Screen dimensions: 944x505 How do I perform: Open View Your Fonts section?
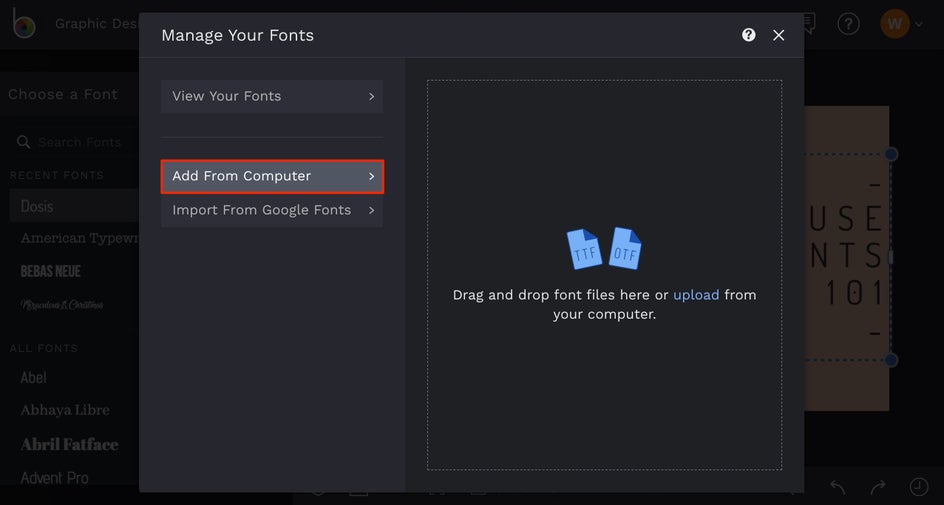272,96
